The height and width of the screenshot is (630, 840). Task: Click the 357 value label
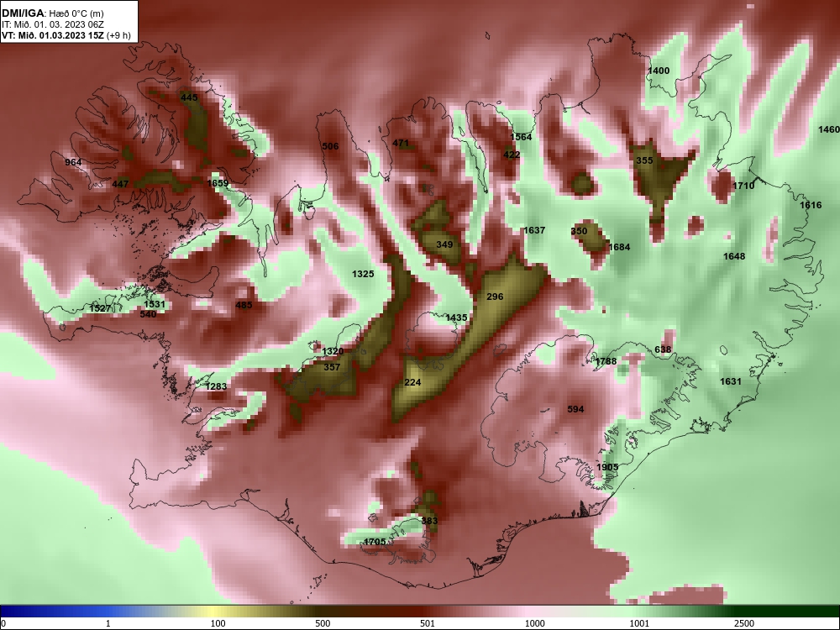332,367
